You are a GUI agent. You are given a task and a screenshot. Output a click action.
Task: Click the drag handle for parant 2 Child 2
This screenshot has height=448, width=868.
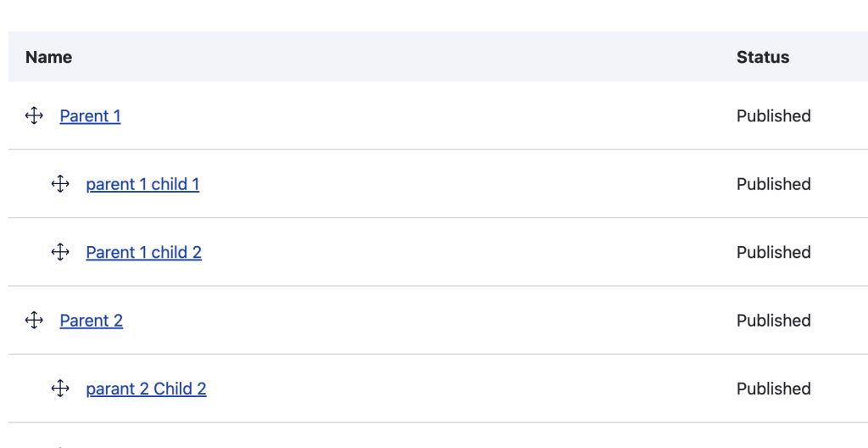[60, 389]
